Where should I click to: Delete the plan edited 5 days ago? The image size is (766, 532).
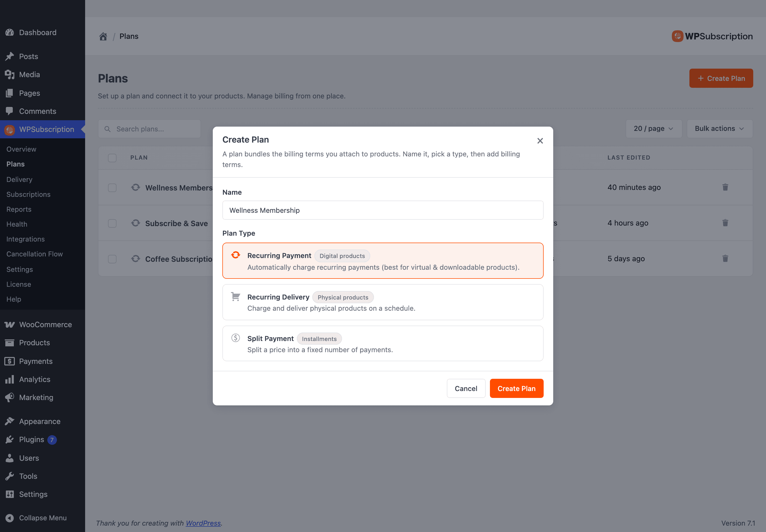(x=725, y=259)
